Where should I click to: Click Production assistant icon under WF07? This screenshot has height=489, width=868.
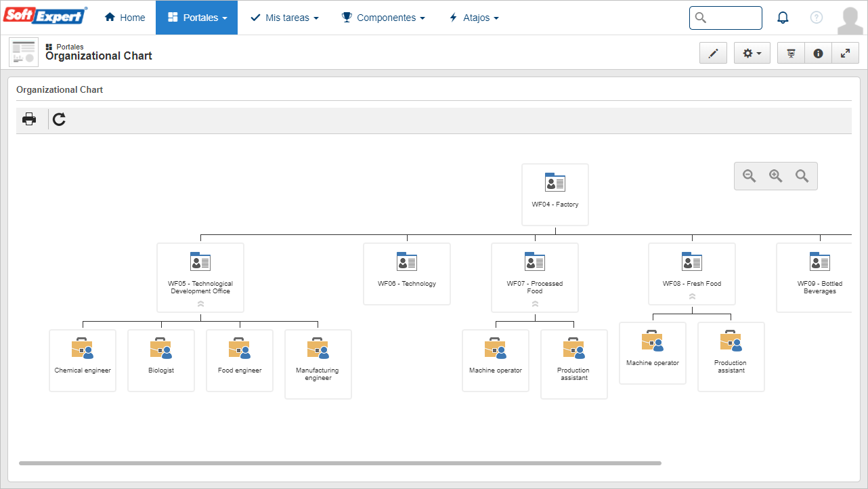574,348
